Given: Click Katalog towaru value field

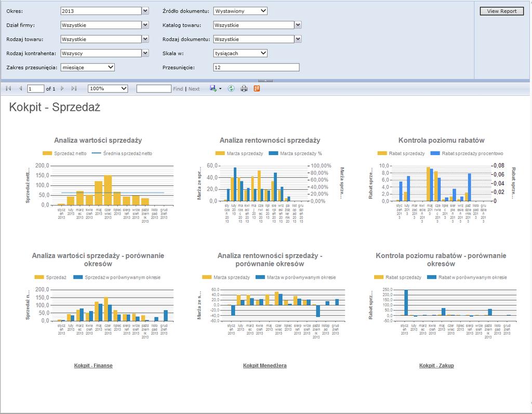Looking at the screenshot, I should [x=254, y=25].
